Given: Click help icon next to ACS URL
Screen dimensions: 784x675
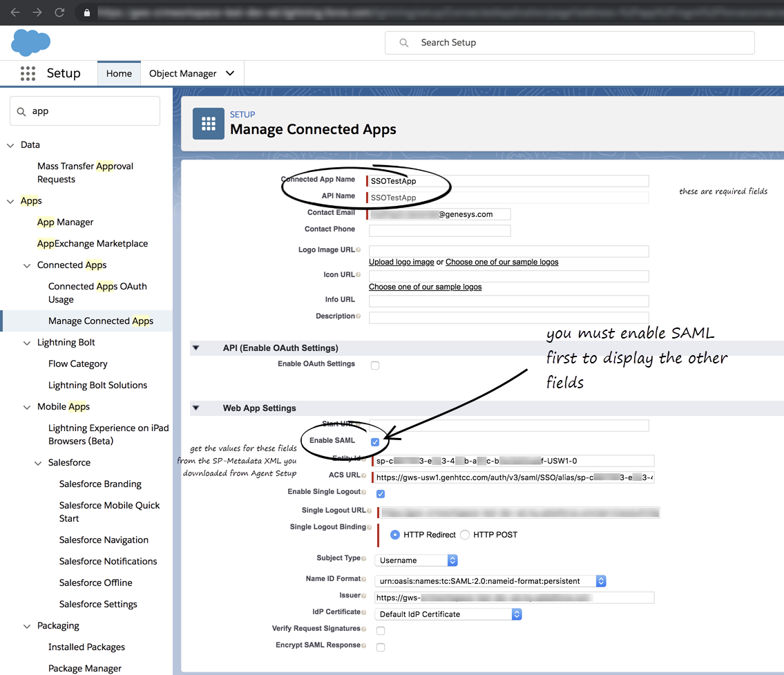Looking at the screenshot, I should pyautogui.click(x=363, y=475).
